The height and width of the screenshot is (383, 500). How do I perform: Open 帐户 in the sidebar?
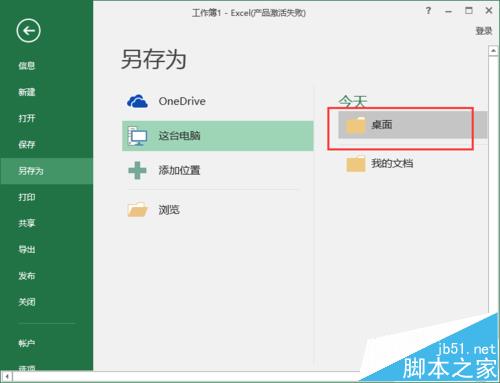point(27,343)
